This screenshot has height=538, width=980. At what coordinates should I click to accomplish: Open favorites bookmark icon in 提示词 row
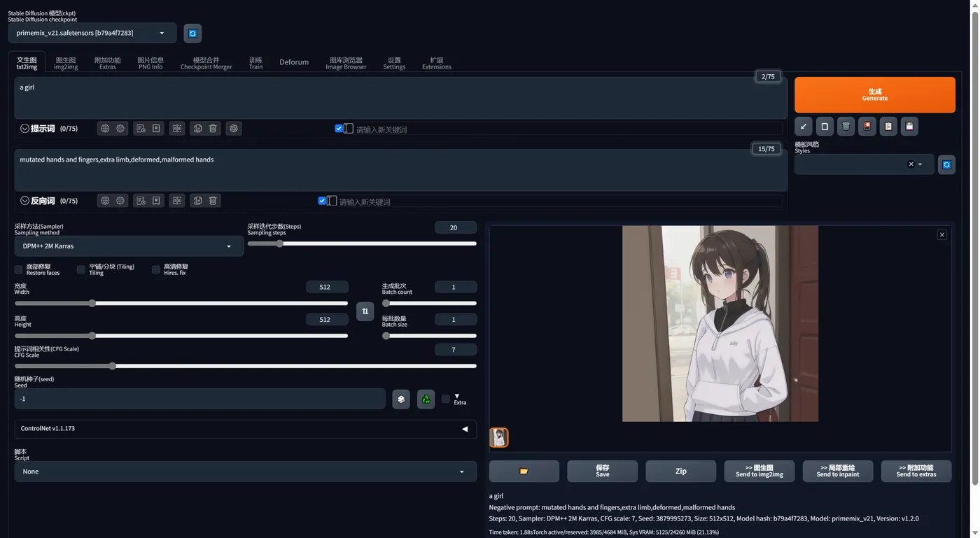click(x=156, y=129)
